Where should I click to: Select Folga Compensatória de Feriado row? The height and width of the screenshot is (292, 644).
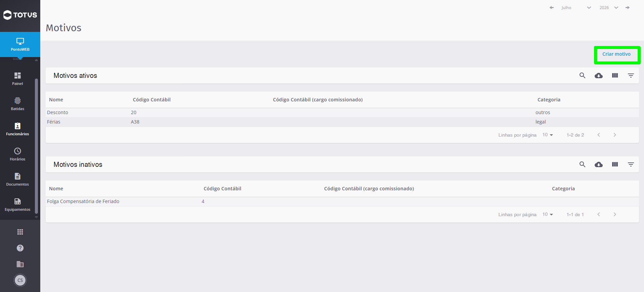click(342, 201)
